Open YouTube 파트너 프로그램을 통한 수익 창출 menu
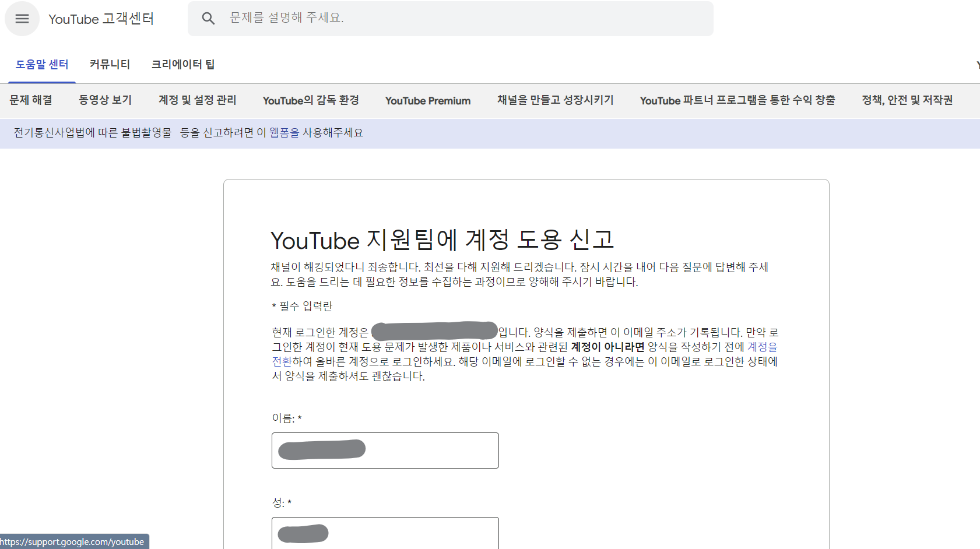 tap(737, 100)
